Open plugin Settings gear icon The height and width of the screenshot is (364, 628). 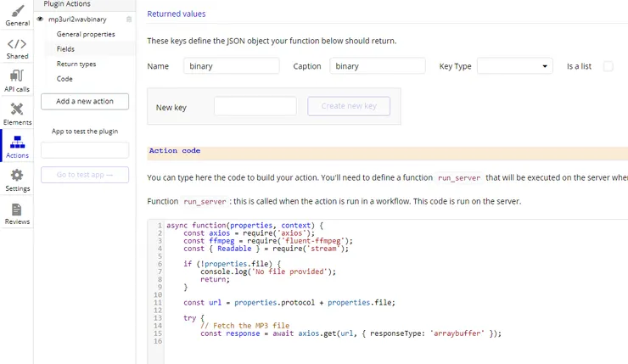click(17, 176)
